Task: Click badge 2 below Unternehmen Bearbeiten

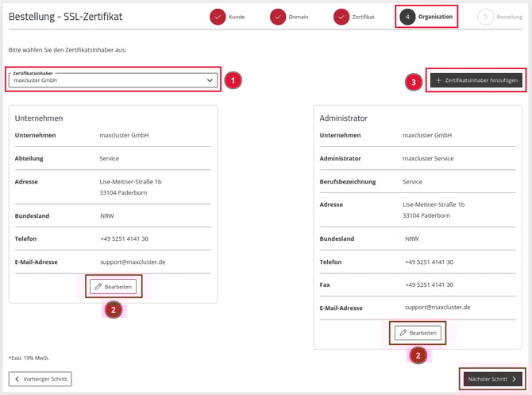Action: coord(114,310)
